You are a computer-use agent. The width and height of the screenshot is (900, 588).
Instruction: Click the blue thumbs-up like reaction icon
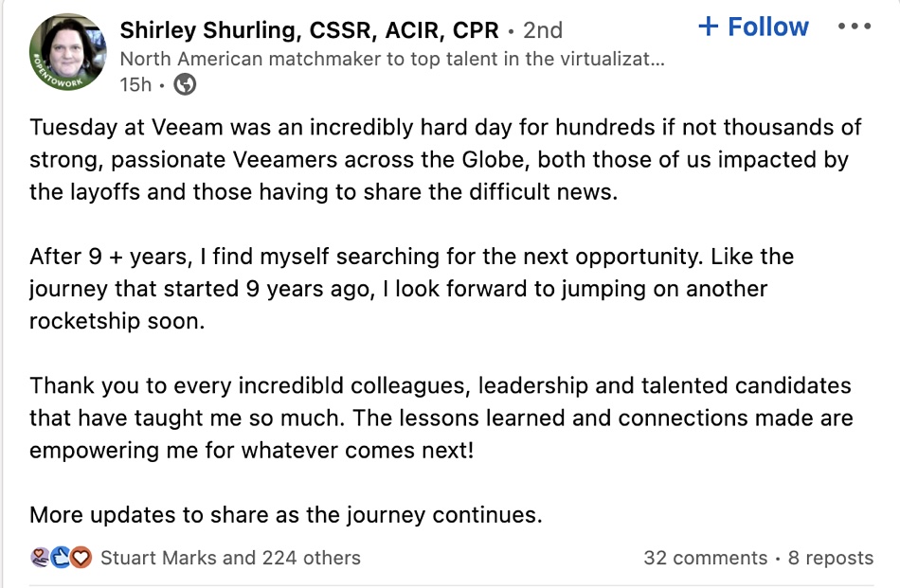coord(61,557)
